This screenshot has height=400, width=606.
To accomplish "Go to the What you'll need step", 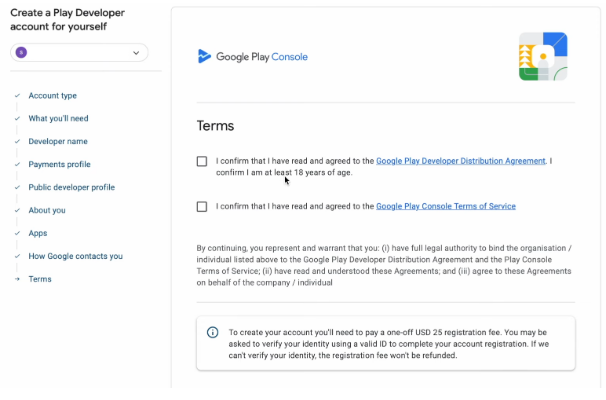I will pos(58,119).
